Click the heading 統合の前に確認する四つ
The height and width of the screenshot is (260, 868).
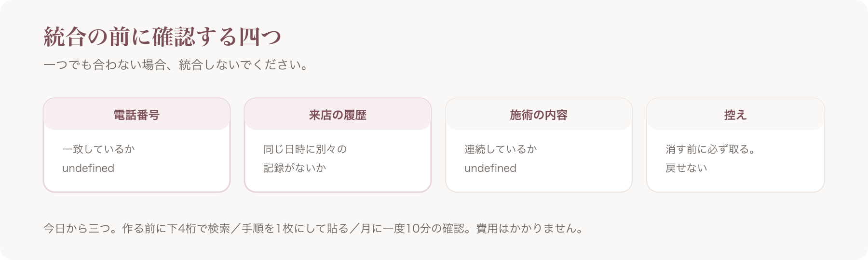click(163, 37)
